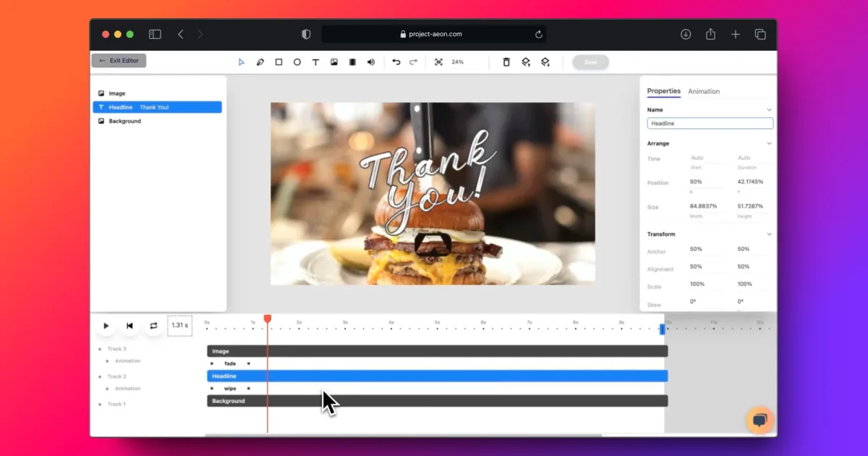Play the timeline preview
This screenshot has height=456, width=868.
[x=106, y=326]
